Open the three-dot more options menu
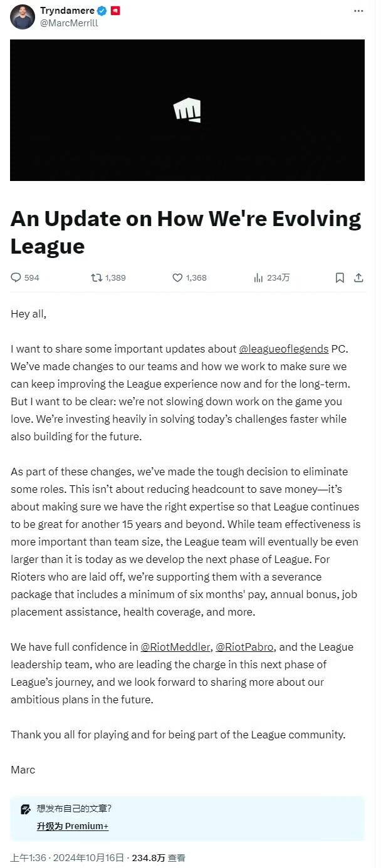 [358, 11]
